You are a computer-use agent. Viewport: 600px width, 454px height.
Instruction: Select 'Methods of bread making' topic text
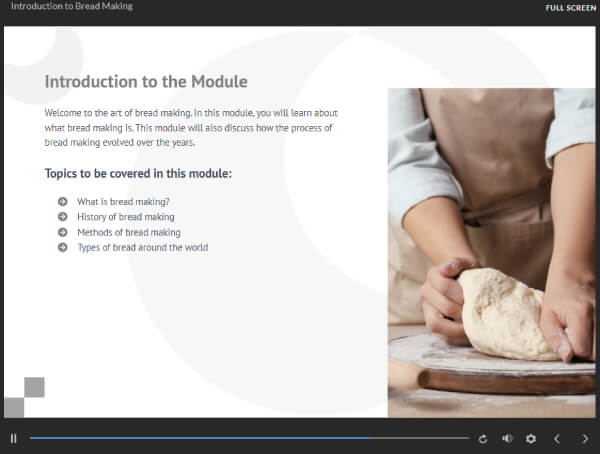[x=129, y=232]
